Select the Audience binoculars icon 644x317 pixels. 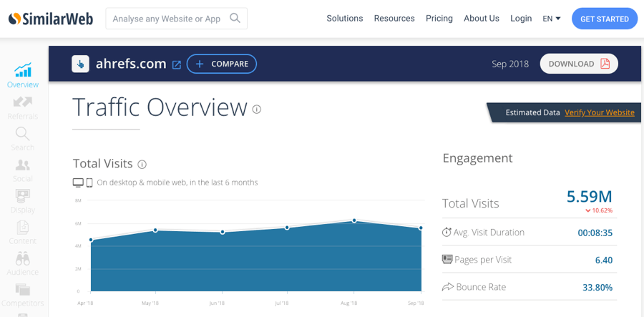[23, 259]
